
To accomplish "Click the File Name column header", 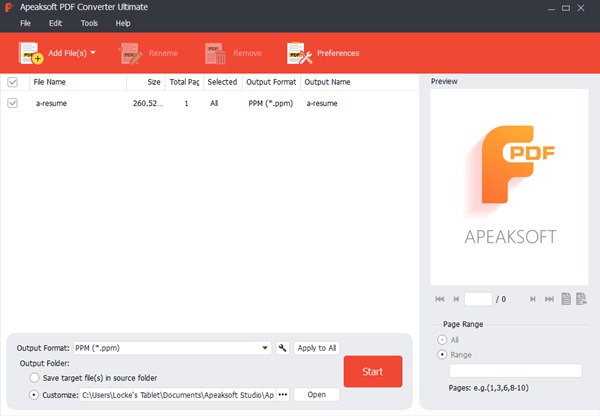I will (78, 82).
